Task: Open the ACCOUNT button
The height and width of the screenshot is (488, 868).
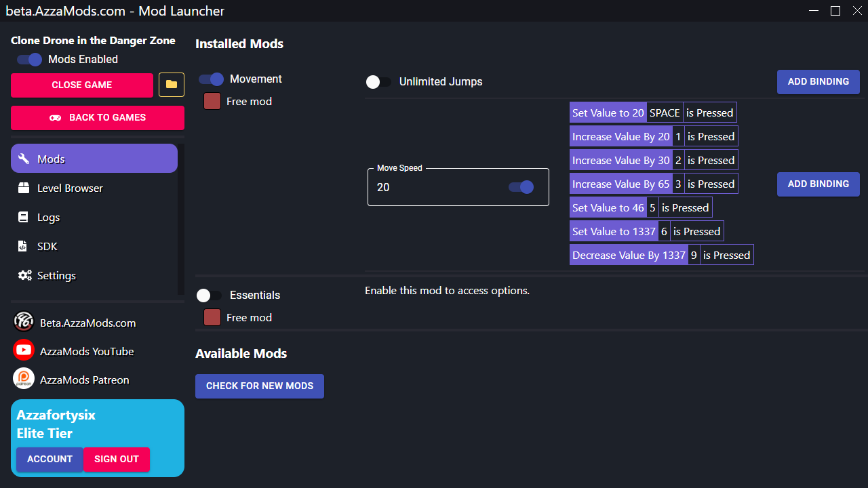Action: point(50,459)
